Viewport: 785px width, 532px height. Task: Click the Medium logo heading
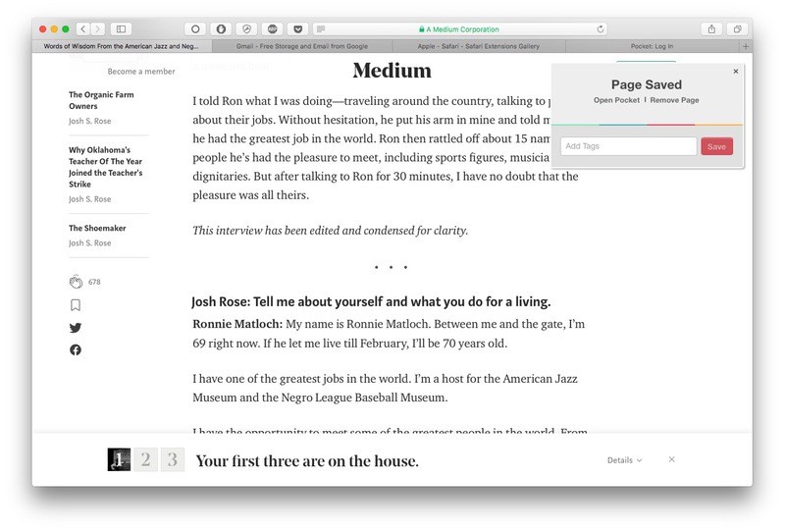coord(392,71)
